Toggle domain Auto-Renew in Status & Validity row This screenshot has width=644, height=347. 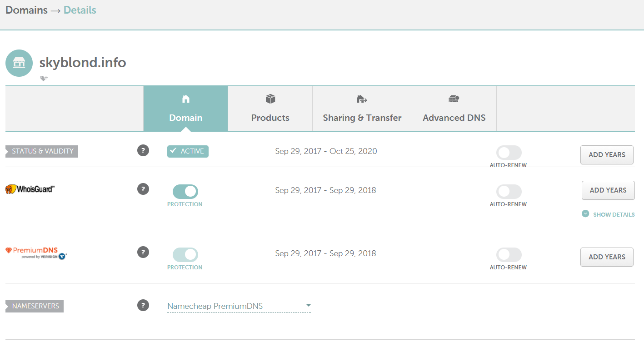point(509,153)
